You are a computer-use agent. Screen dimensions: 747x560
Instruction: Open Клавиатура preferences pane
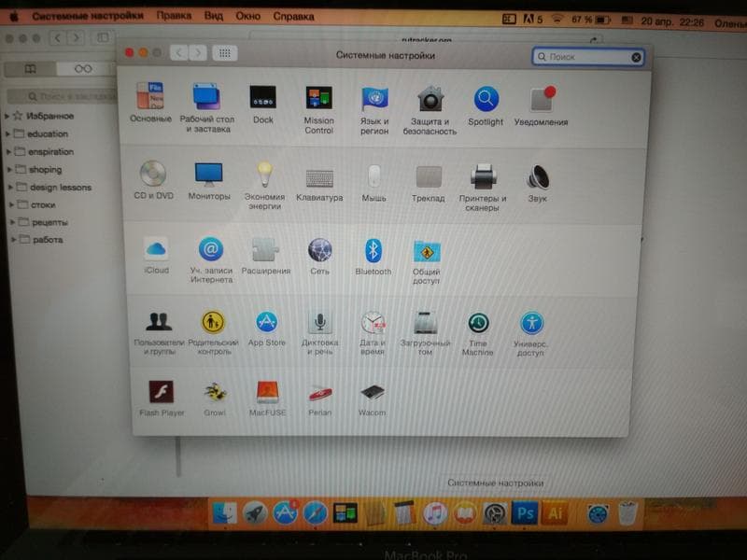[319, 185]
